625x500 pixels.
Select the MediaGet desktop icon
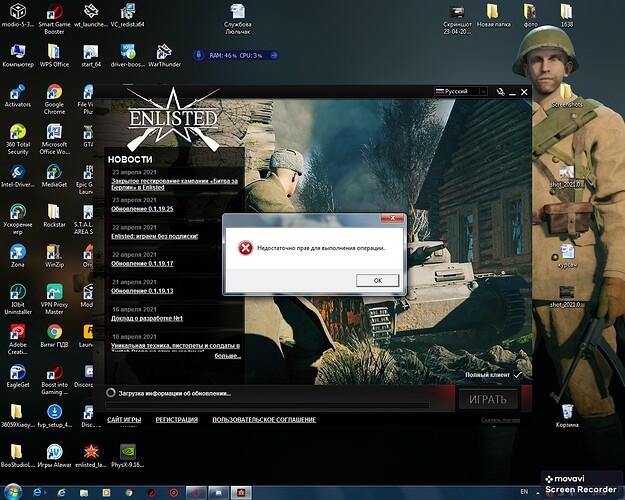tap(54, 176)
